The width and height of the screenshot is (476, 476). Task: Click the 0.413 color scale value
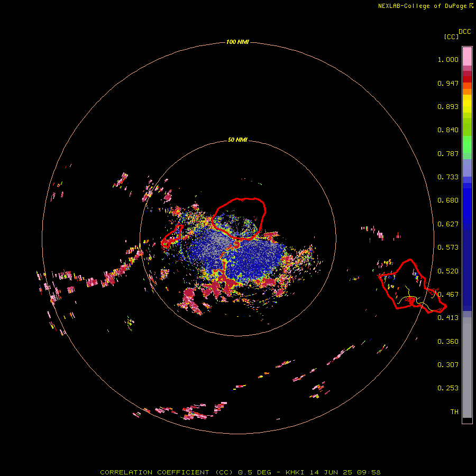(448, 318)
